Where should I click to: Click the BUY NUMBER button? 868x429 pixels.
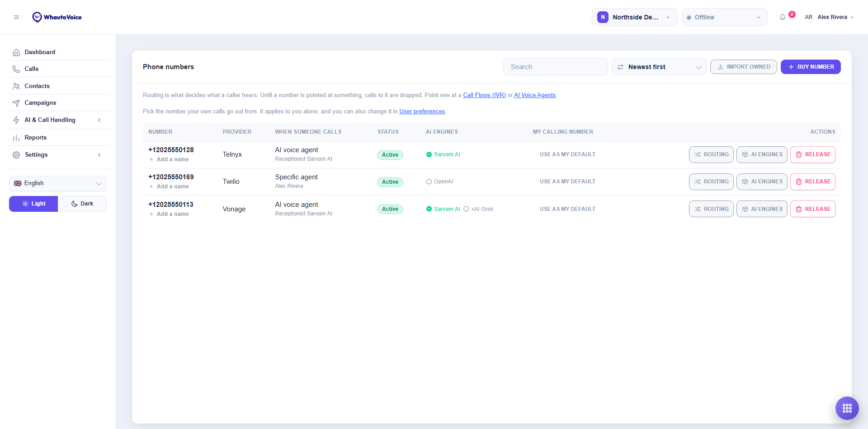coord(811,67)
